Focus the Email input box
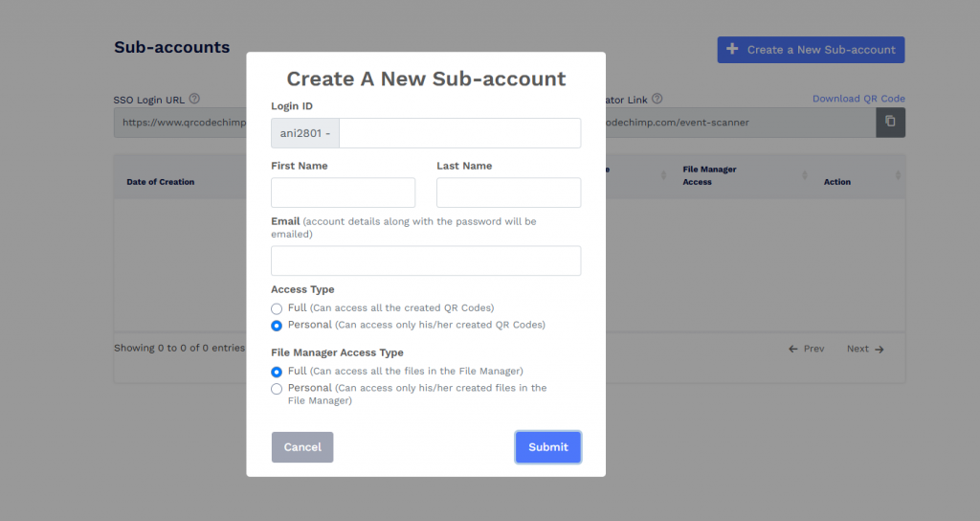The height and width of the screenshot is (521, 980). tap(426, 260)
